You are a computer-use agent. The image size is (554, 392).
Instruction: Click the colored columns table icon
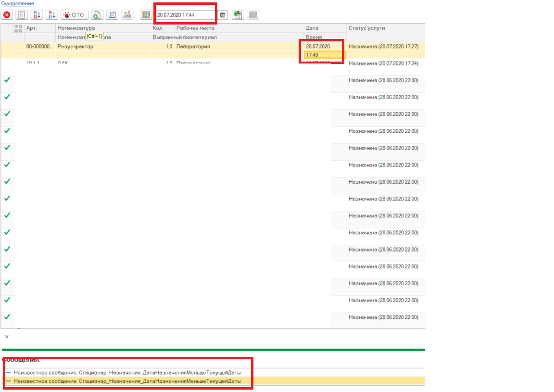tap(146, 15)
